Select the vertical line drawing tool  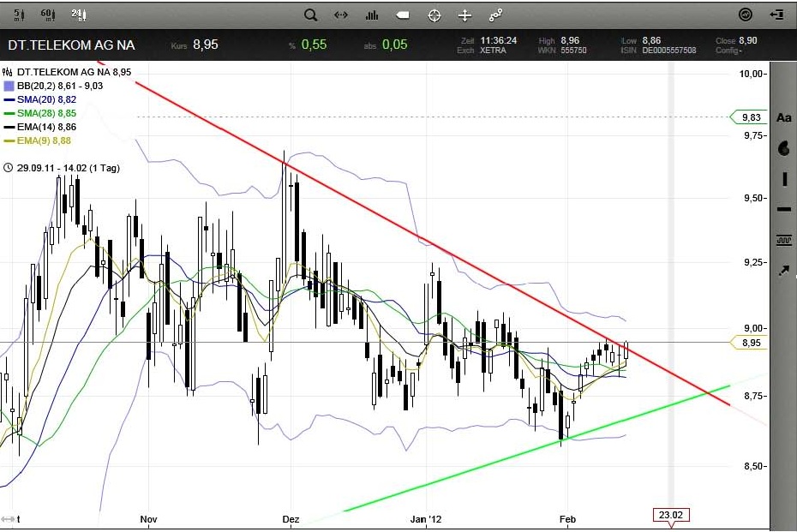[x=784, y=179]
